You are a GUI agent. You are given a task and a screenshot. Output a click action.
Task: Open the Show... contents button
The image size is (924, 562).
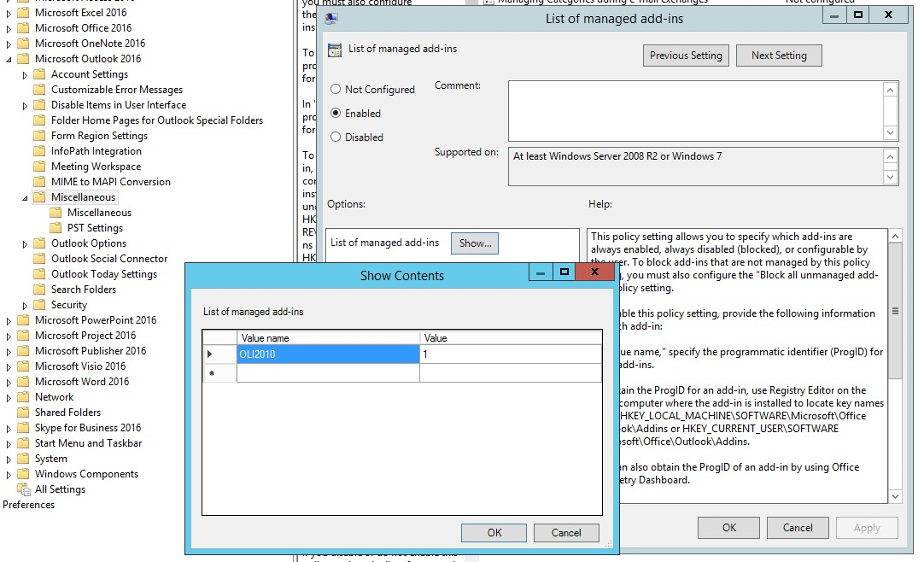(x=475, y=243)
